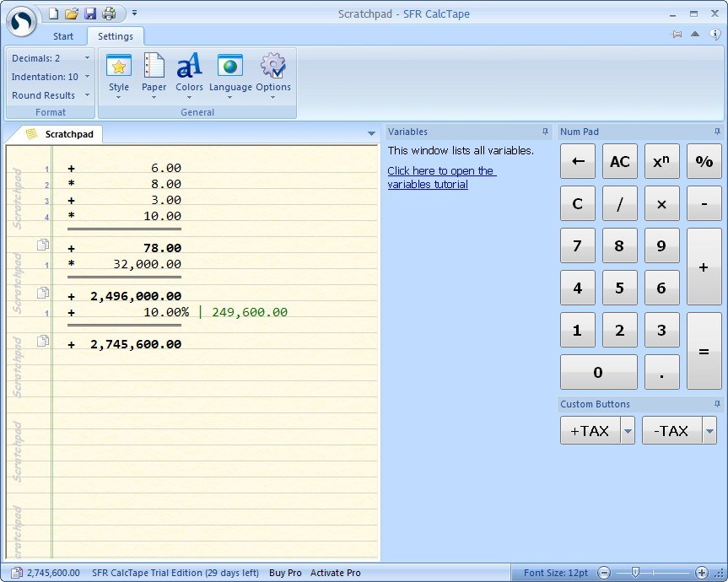The image size is (728, 582).
Task: Open the Indentation: 10 dropdown
Action: 50,77
